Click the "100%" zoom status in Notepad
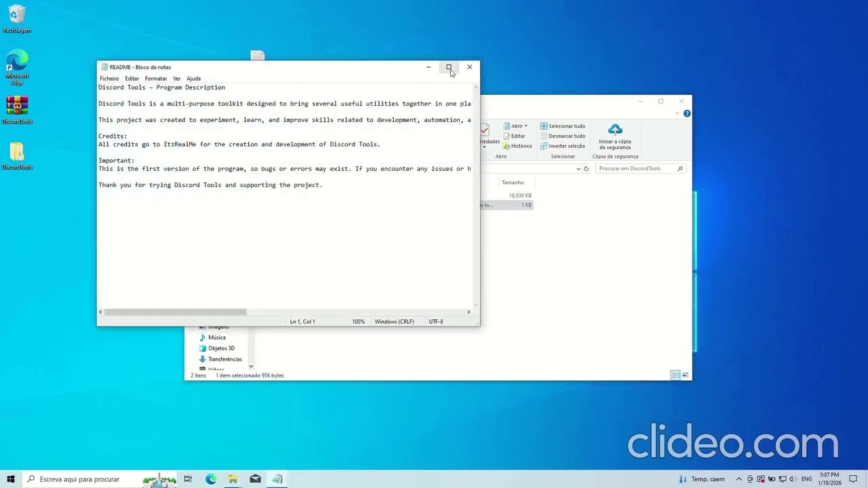The width and height of the screenshot is (868, 488). (x=358, y=321)
